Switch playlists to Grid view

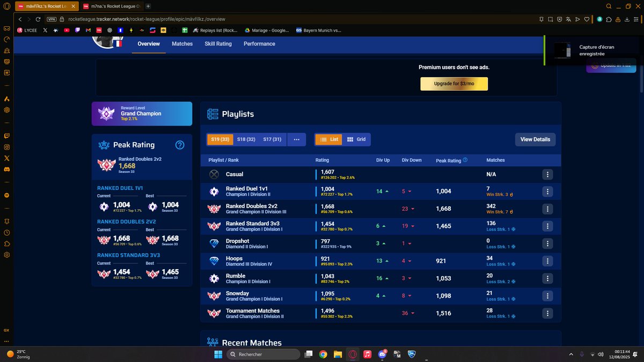356,139
